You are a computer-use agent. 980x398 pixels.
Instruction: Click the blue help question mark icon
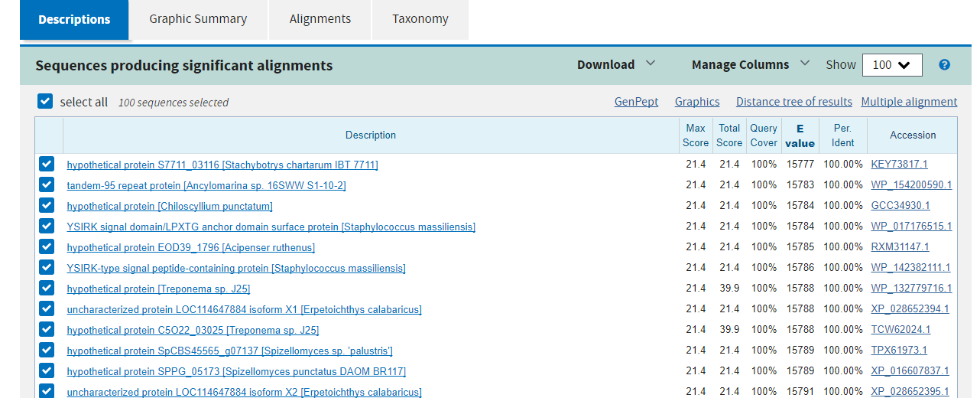point(944,65)
